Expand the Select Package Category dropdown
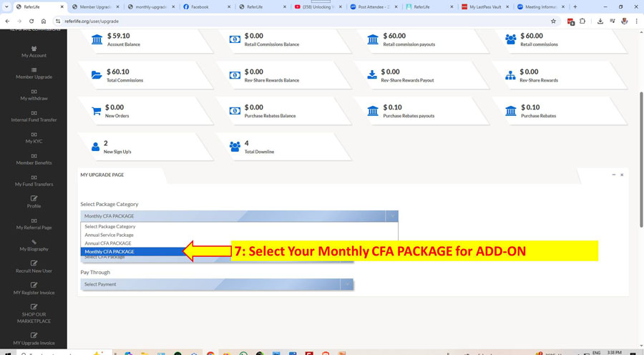Viewport: 644px width, 355px height. coord(239,216)
